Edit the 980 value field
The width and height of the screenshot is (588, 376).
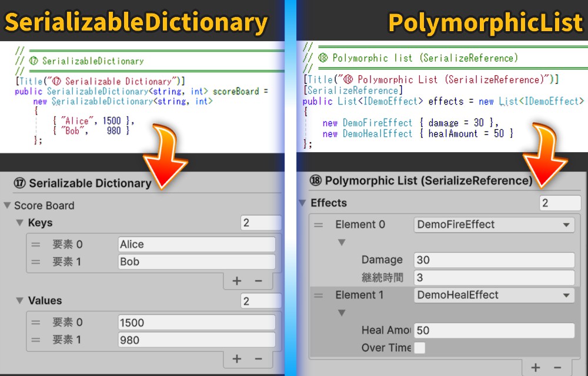click(x=196, y=340)
